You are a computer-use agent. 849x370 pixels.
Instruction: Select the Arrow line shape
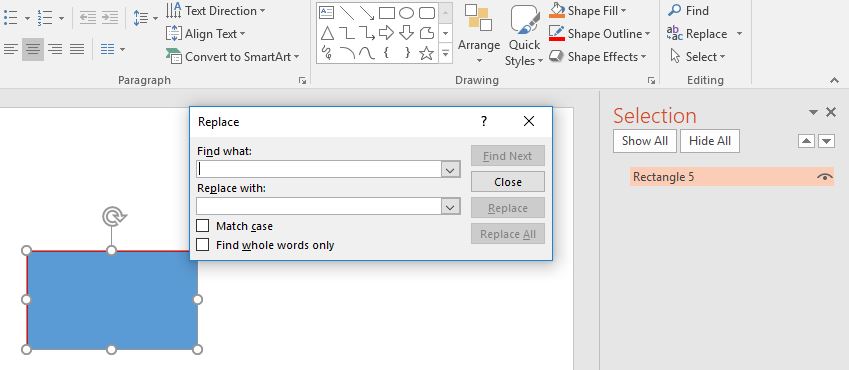(367, 12)
